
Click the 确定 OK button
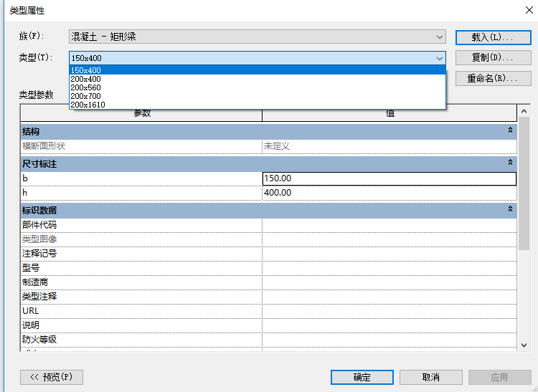click(x=362, y=377)
